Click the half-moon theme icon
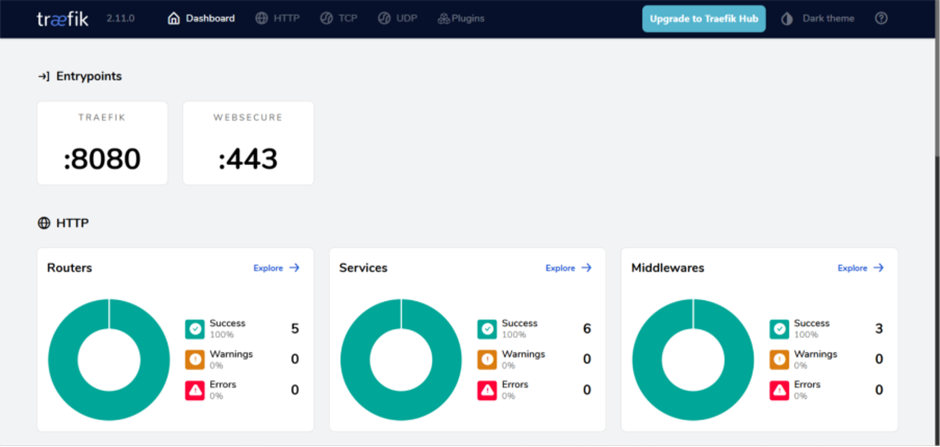The width and height of the screenshot is (940, 447). [787, 19]
